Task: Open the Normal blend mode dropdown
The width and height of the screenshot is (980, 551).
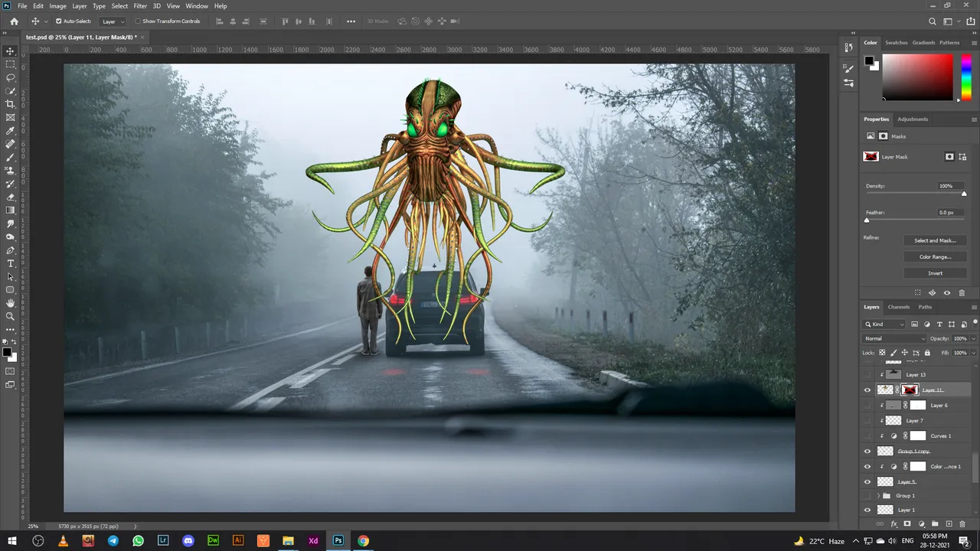Action: click(895, 338)
